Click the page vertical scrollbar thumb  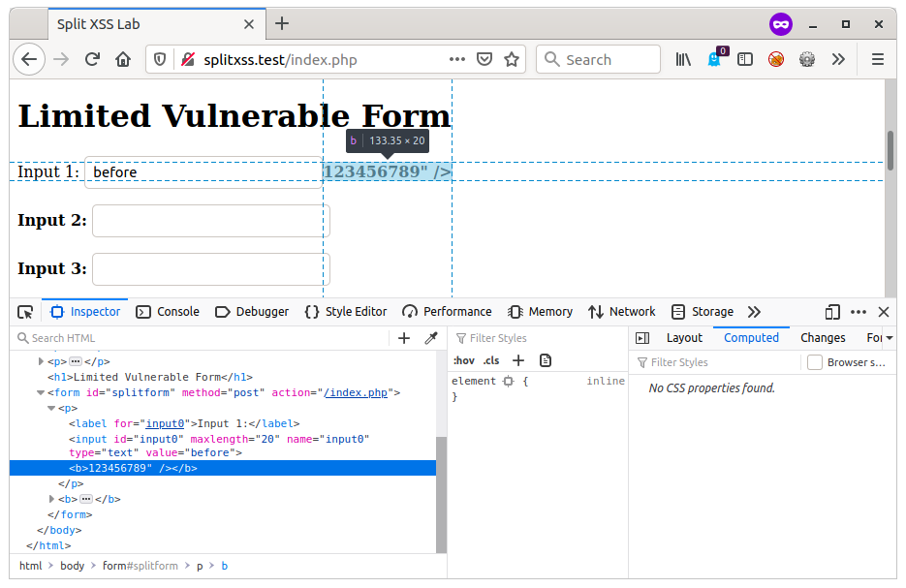890,150
